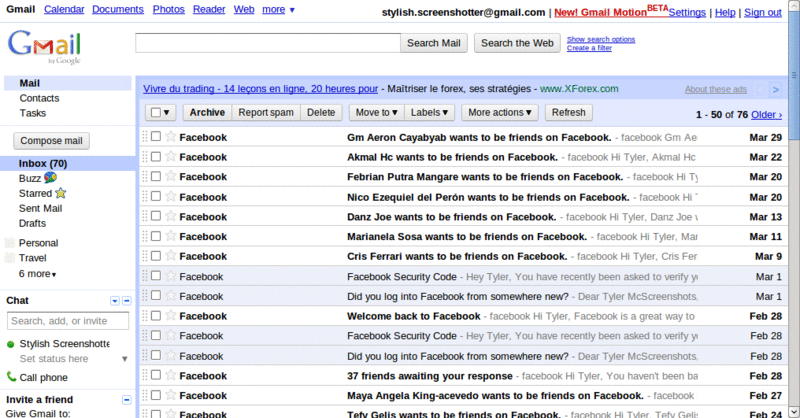Star the Febrian Putra Mangare email
Viewport: 800px width, 418px height.
pyautogui.click(x=171, y=176)
